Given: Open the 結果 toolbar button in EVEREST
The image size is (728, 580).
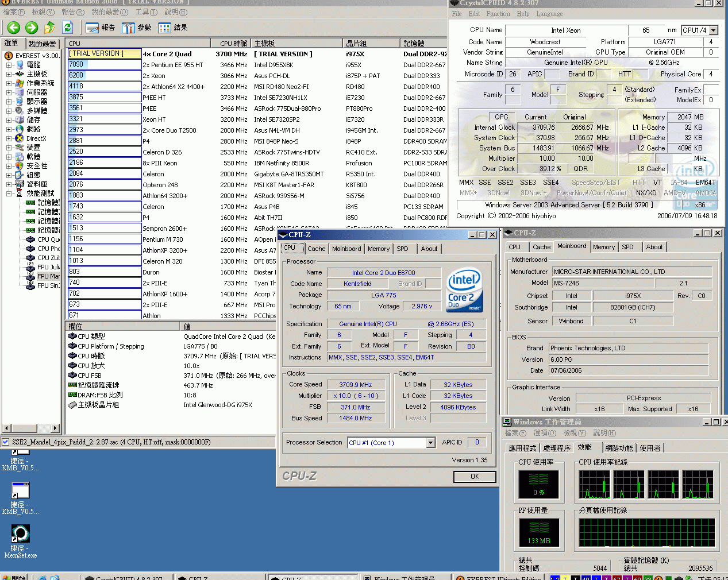Looking at the screenshot, I should pyautogui.click(x=172, y=28).
